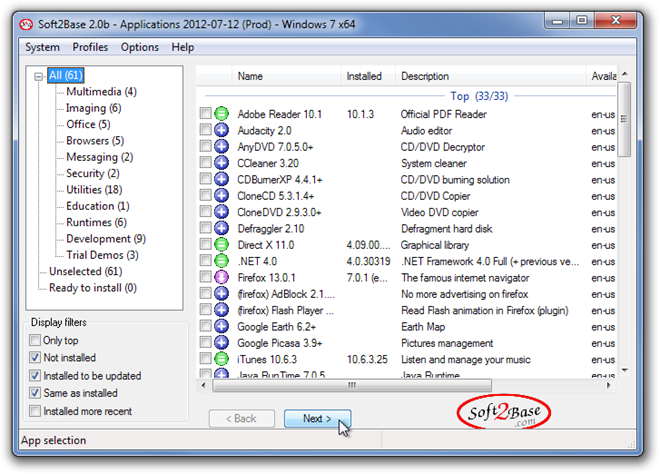Click the blue plus icon next to Audacity 2.0
Viewport: 660px width, 474px height.
[221, 130]
